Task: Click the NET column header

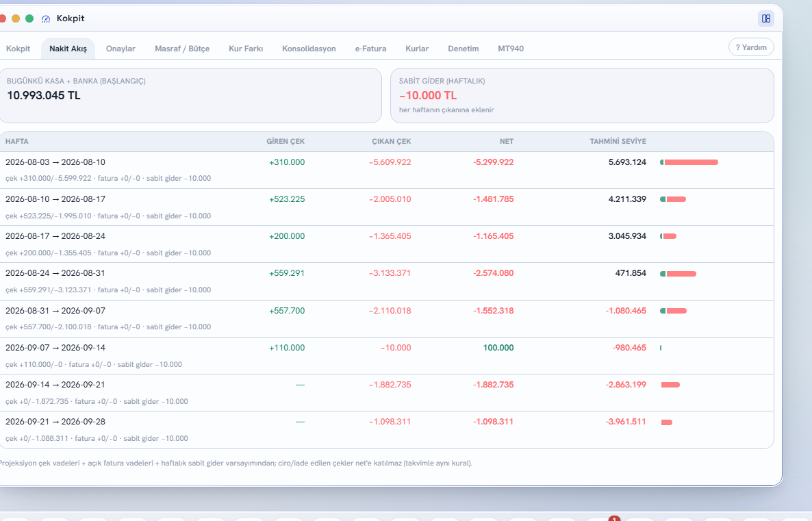Action: click(507, 142)
